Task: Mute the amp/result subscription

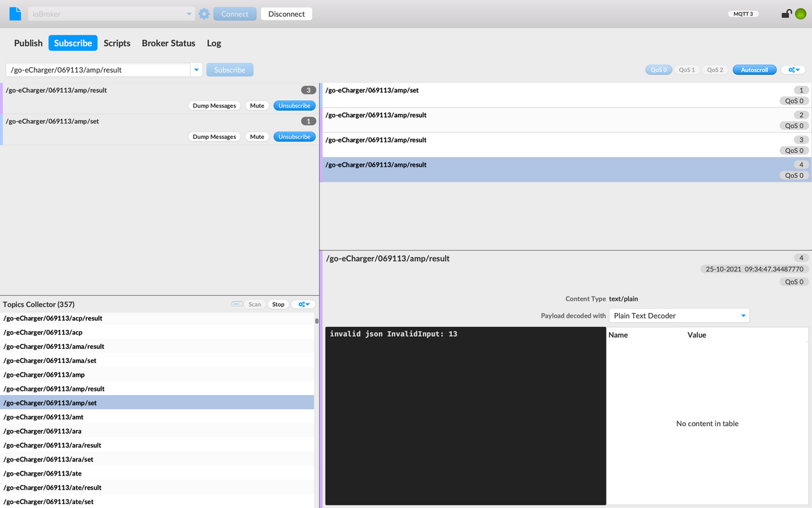Action: [x=257, y=106]
